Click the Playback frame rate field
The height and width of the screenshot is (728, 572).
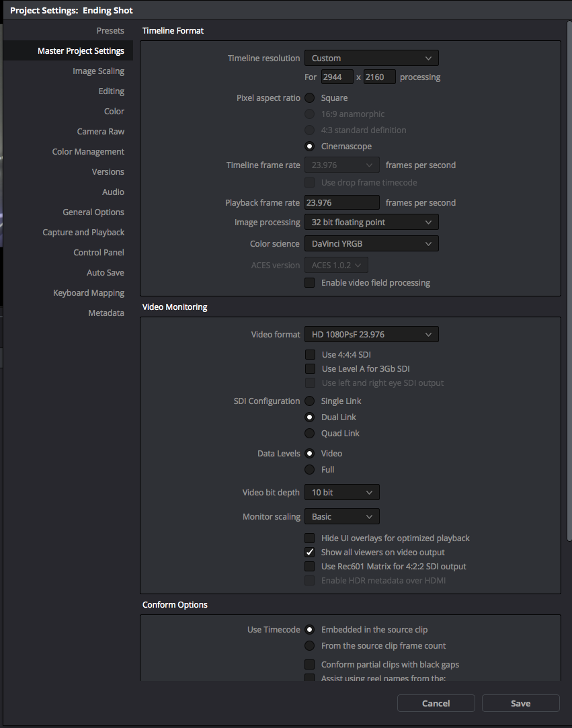click(342, 202)
